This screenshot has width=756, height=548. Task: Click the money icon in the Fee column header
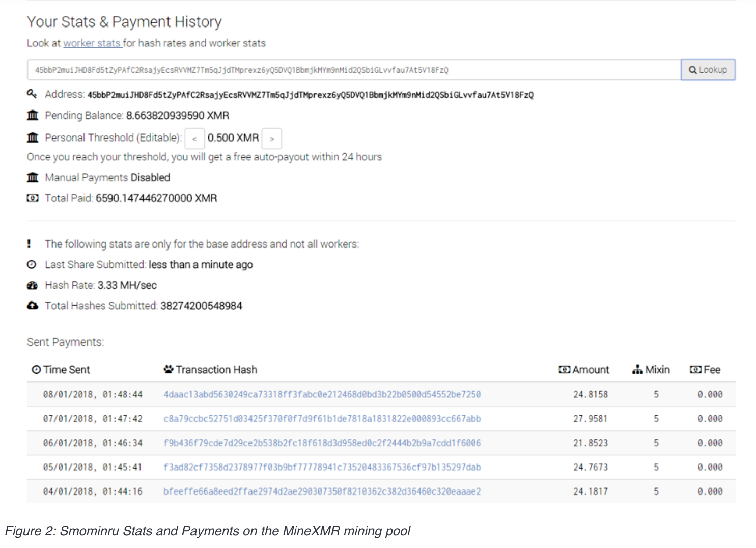point(697,369)
